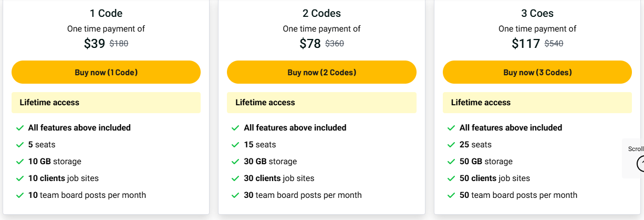Click the Lifetime access banner under 1 Code

106,103
